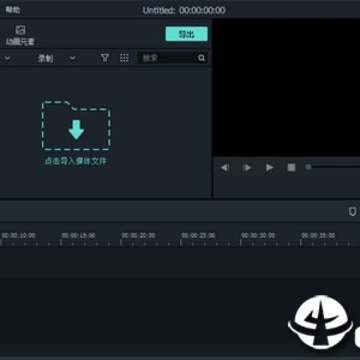Jump to 00:00:35:00 on the timeline ruler

tap(318, 236)
